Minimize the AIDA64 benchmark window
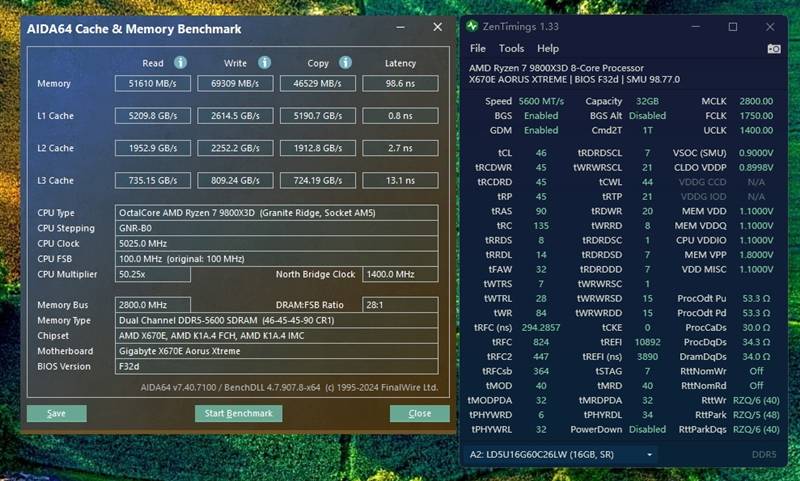800x481 pixels. click(401, 28)
